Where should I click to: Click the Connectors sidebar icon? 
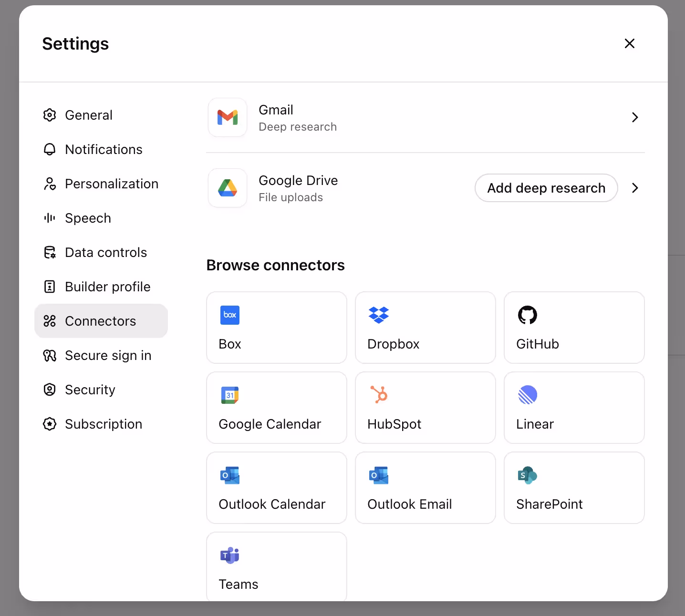click(x=50, y=321)
